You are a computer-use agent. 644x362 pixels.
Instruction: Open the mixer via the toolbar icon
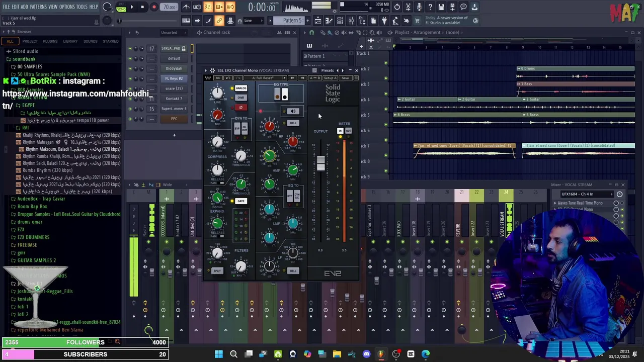pos(351,21)
